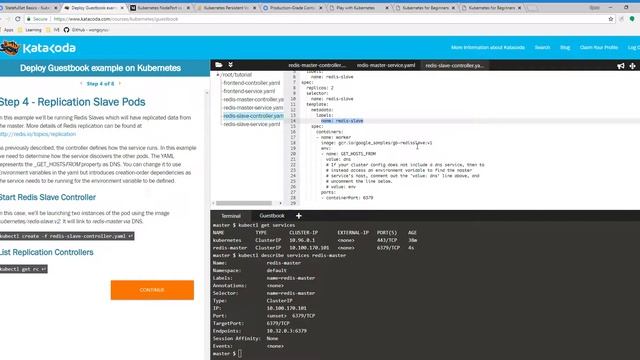640x360 pixels.
Task: Run the kubectl get rc command block
Action: pyautogui.click(x=23, y=269)
